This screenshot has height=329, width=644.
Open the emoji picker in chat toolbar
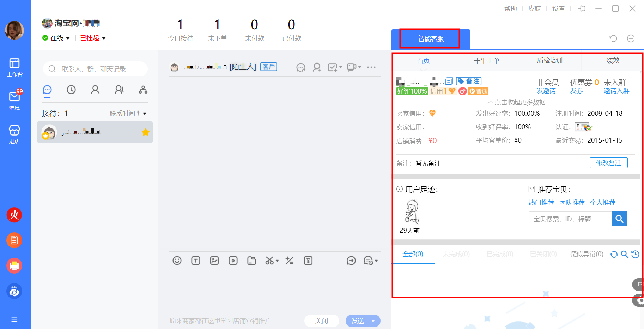coord(177,261)
